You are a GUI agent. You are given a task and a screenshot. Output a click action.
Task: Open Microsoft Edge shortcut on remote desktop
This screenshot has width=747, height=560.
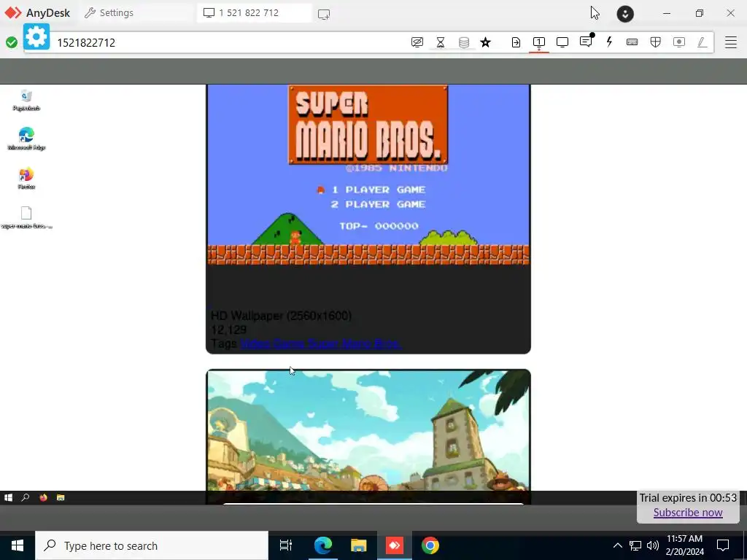[x=26, y=139]
